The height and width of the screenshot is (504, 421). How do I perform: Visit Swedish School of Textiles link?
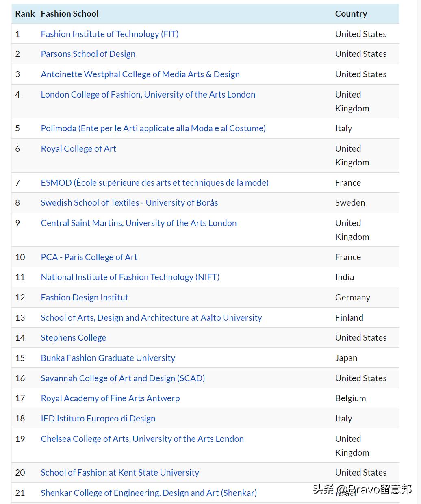click(129, 203)
